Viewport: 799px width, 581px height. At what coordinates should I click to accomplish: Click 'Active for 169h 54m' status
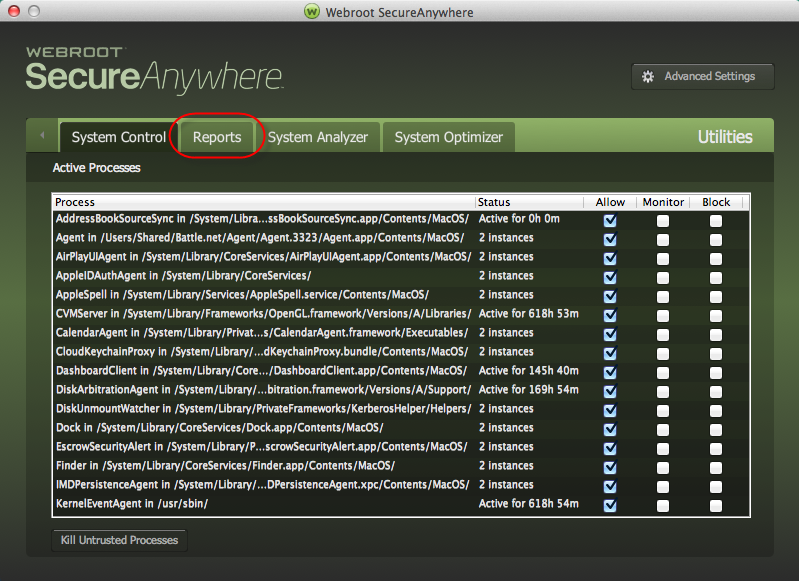pyautogui.click(x=528, y=390)
